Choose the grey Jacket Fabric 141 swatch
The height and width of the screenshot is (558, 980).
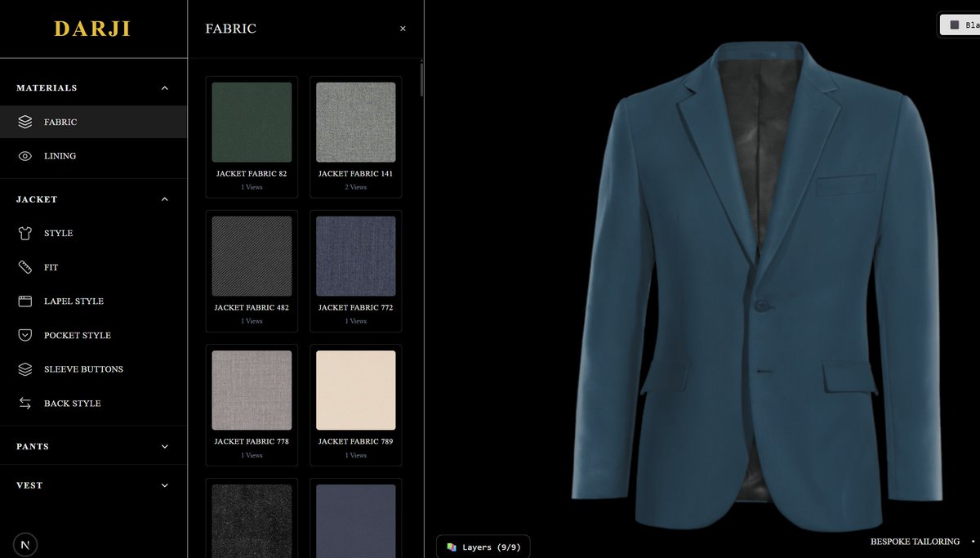pos(356,122)
